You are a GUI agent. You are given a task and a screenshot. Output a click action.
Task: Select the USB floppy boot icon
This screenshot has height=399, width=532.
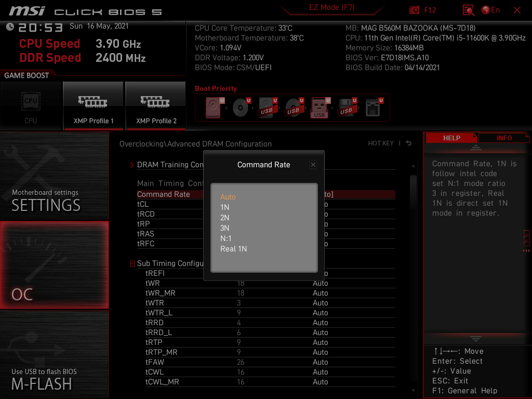click(347, 108)
